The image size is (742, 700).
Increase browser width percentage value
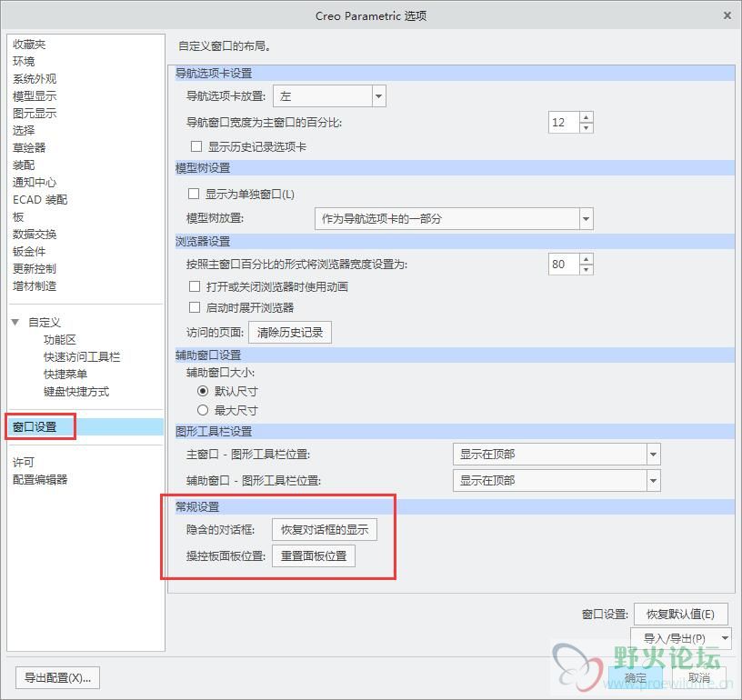point(587,258)
